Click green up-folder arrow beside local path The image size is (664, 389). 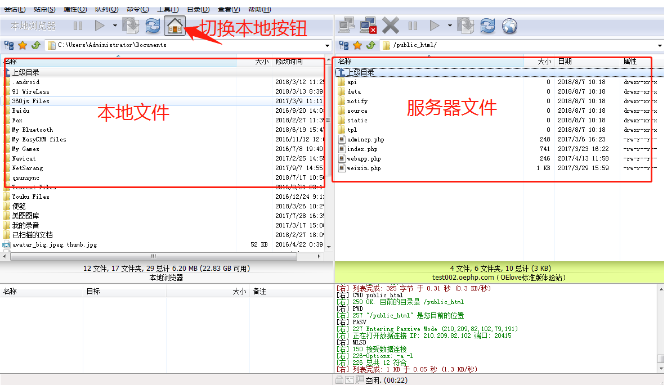[x=36, y=45]
